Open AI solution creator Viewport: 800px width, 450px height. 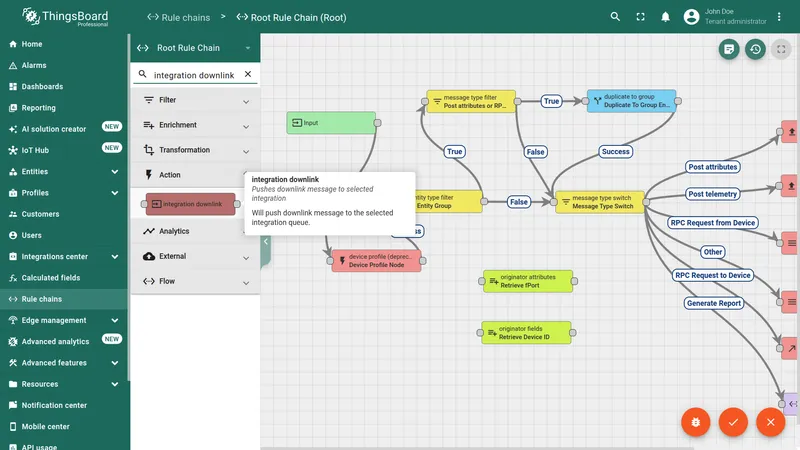[x=64, y=129]
